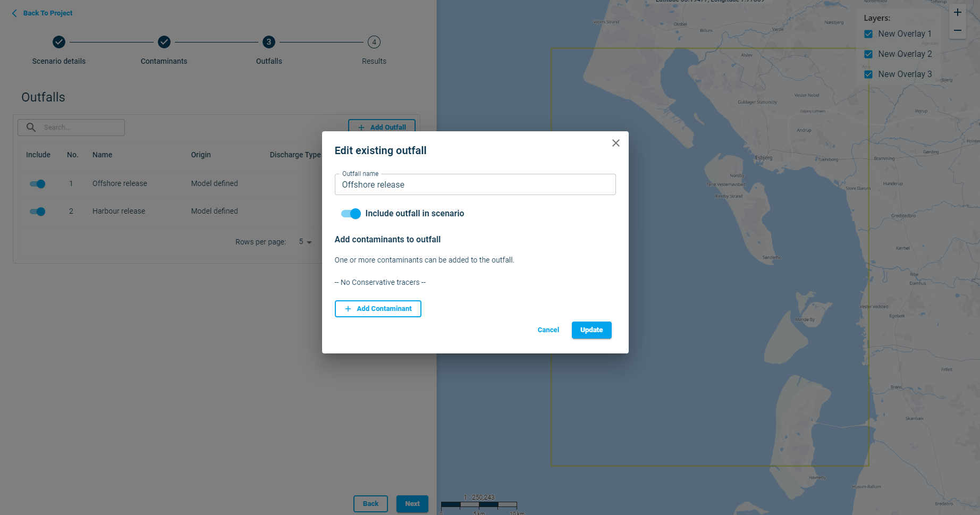Uncheck New Overlay 2 layer
The image size is (980, 515).
pos(868,54)
